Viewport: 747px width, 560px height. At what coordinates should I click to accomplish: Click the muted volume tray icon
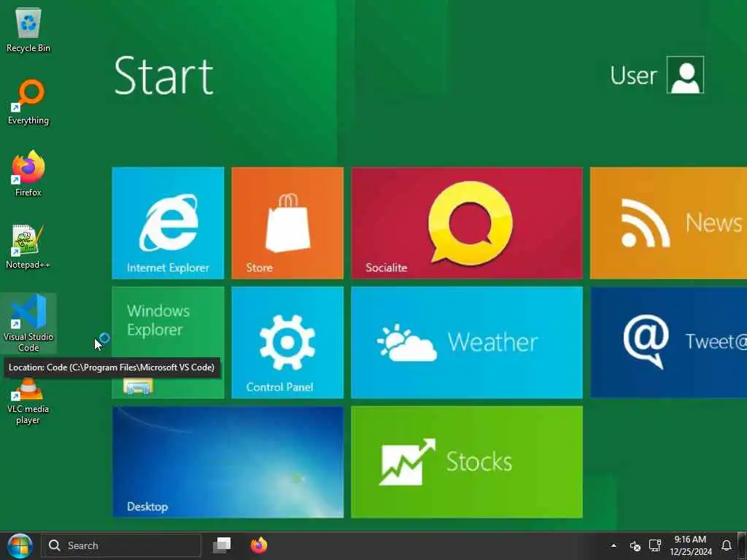click(x=635, y=545)
